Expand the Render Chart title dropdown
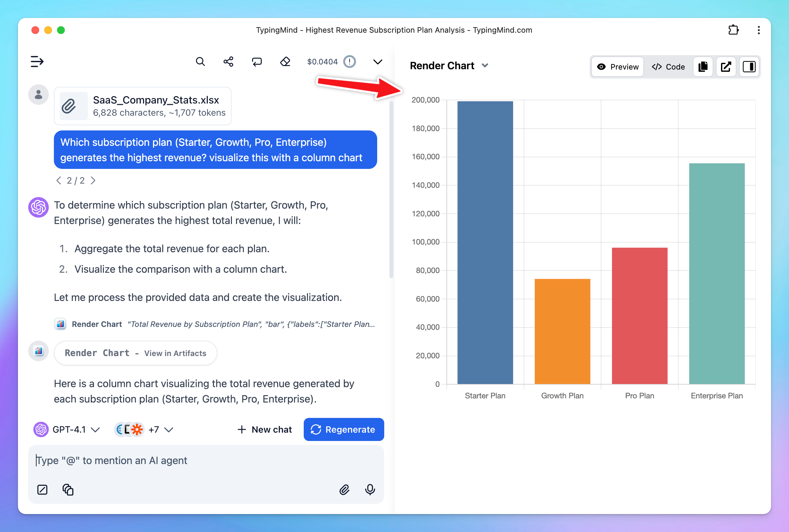The width and height of the screenshot is (789, 532). tap(485, 65)
